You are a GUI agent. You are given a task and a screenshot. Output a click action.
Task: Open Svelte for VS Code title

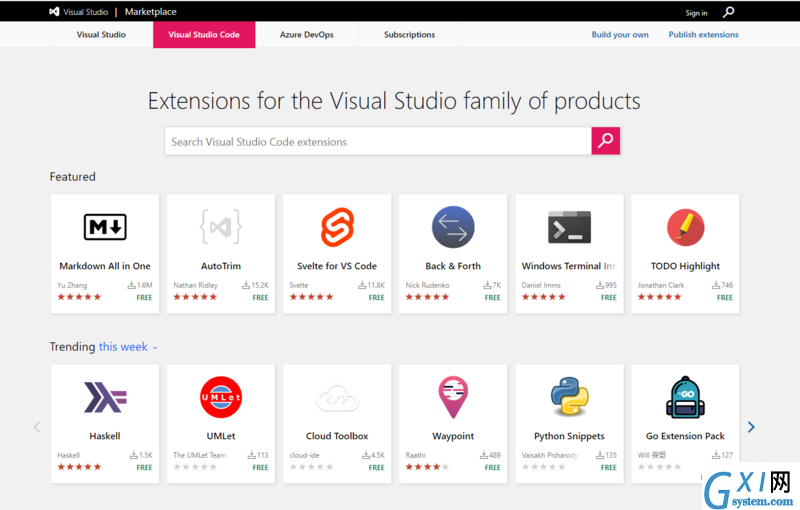337,266
